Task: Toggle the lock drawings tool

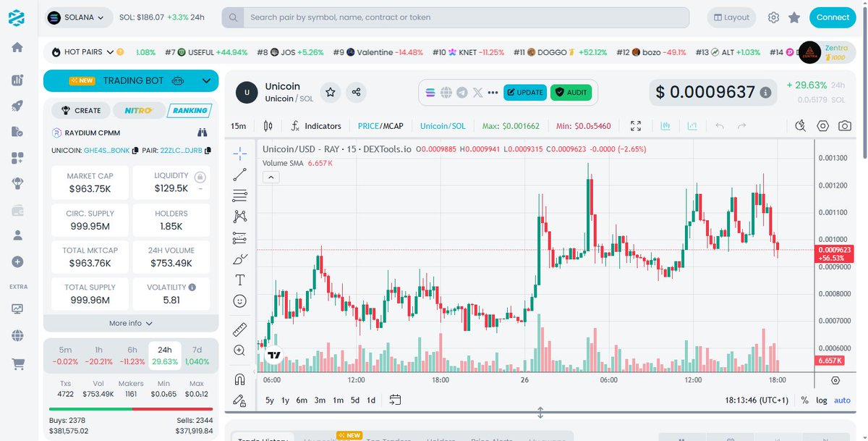Action: [x=240, y=400]
